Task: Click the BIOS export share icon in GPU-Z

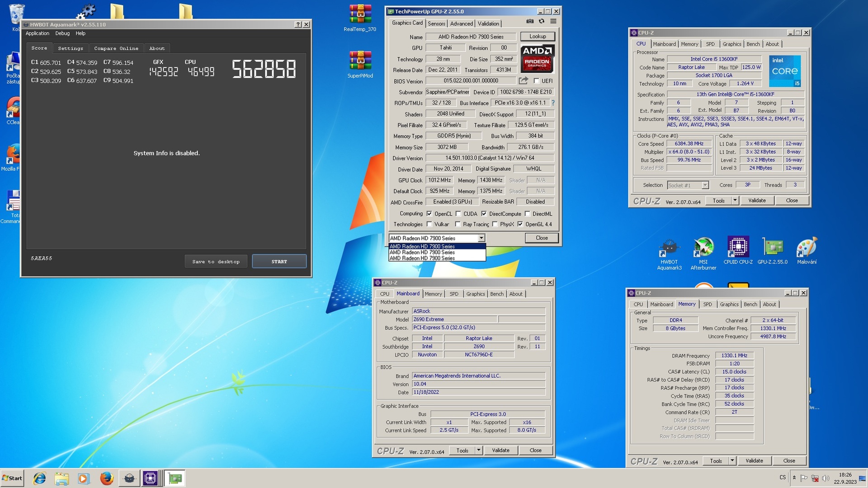Action: (524, 80)
